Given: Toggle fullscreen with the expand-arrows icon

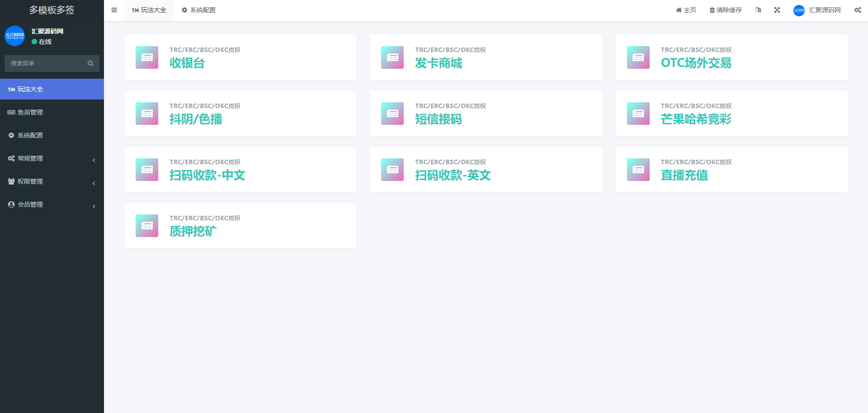Looking at the screenshot, I should pos(777,10).
